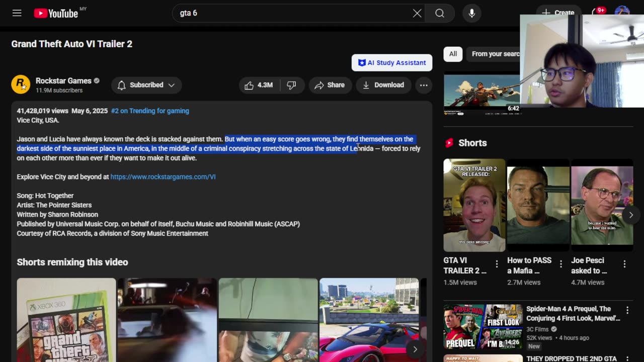Show next remix shorts with arrow
Viewport: 644px width, 362px height.
click(415, 349)
